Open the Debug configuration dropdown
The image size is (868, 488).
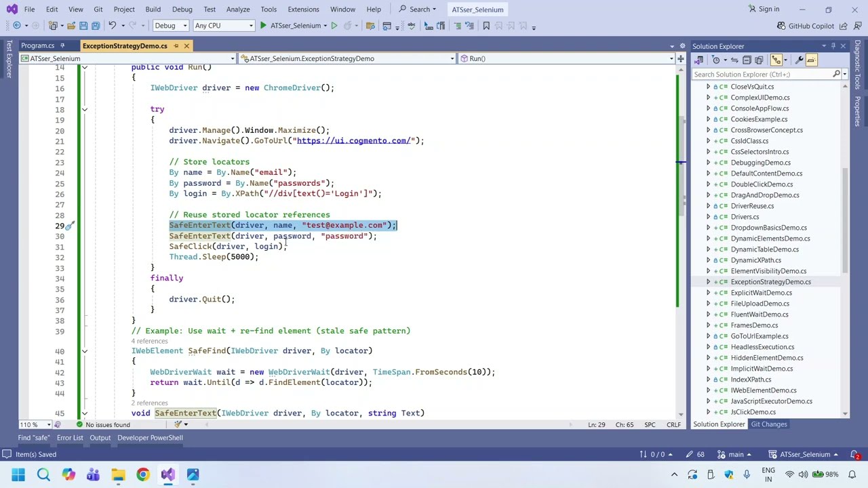(170, 26)
